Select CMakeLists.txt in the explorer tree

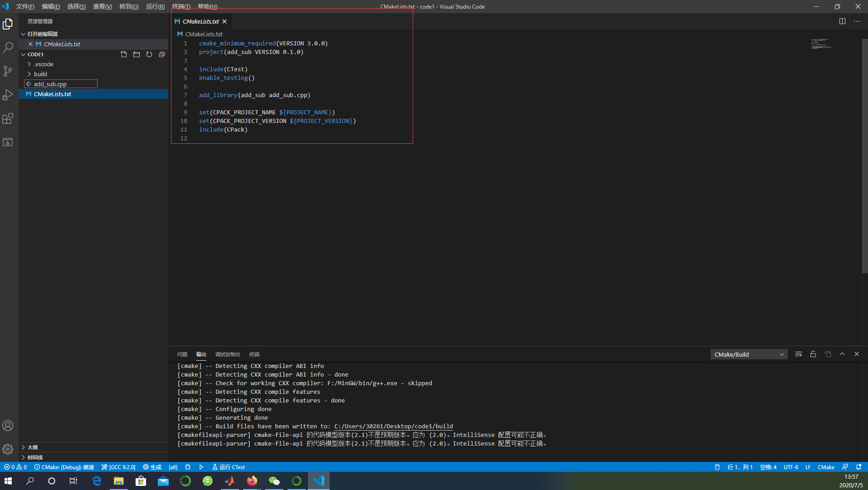pos(93,94)
